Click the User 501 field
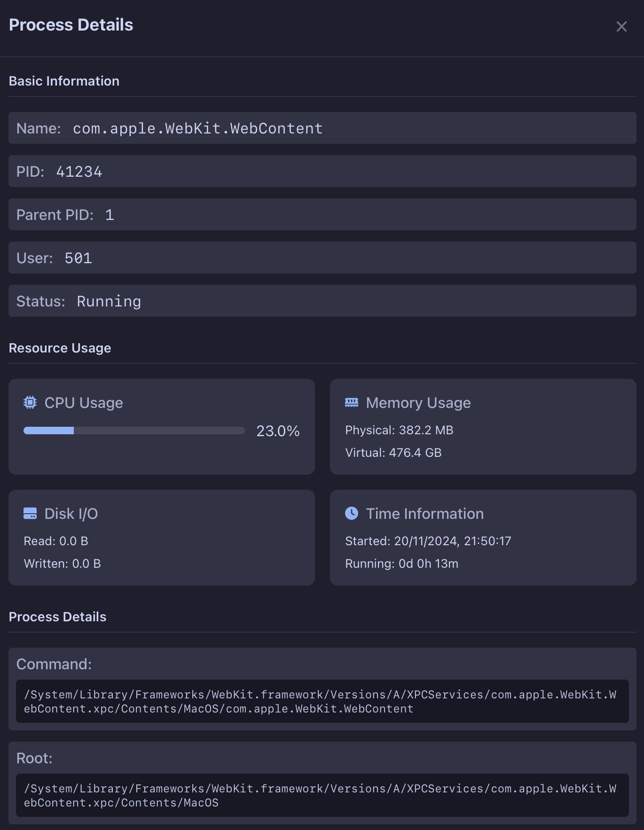Screen dimensions: 644x830 tap(78, 258)
